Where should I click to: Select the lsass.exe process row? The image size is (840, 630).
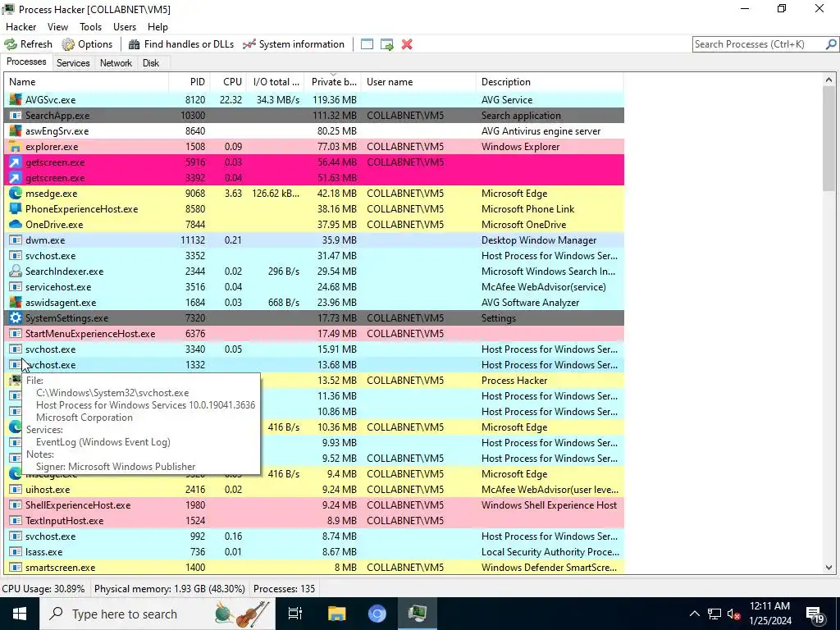click(x=314, y=552)
